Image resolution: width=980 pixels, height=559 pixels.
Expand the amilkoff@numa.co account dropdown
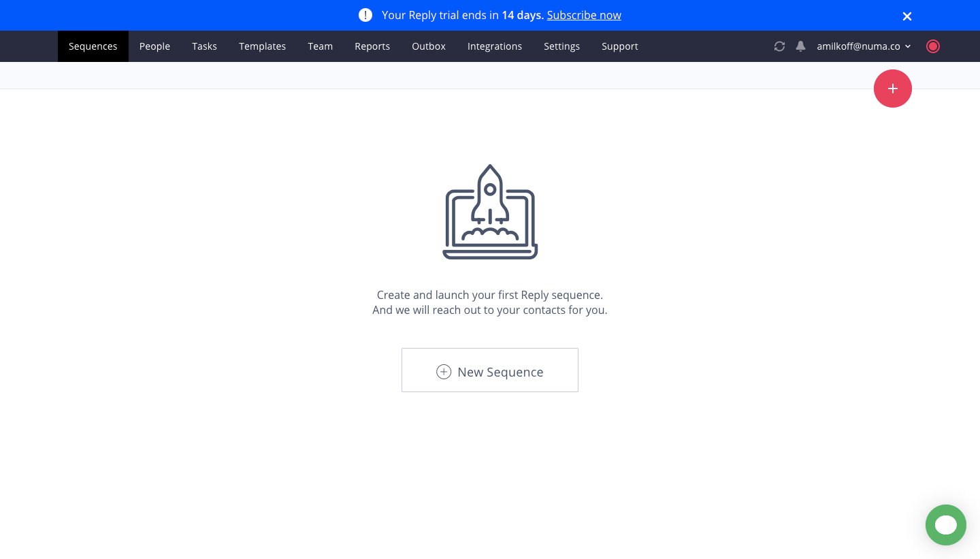coord(864,46)
